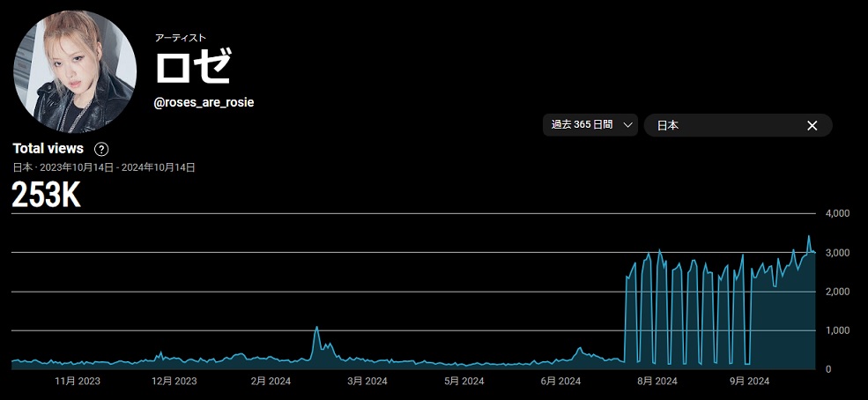This screenshot has width=868, height=400.
Task: Click the 253K total views figure
Action: pos(46,196)
